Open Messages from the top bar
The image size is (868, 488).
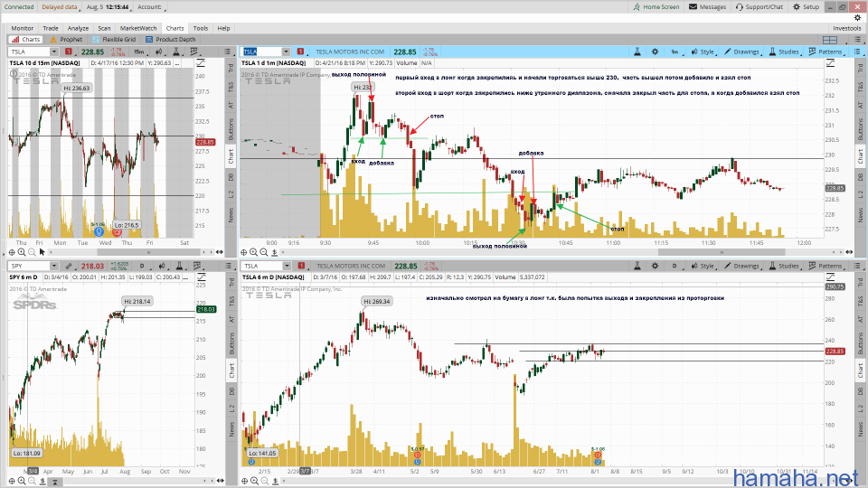[x=707, y=6]
